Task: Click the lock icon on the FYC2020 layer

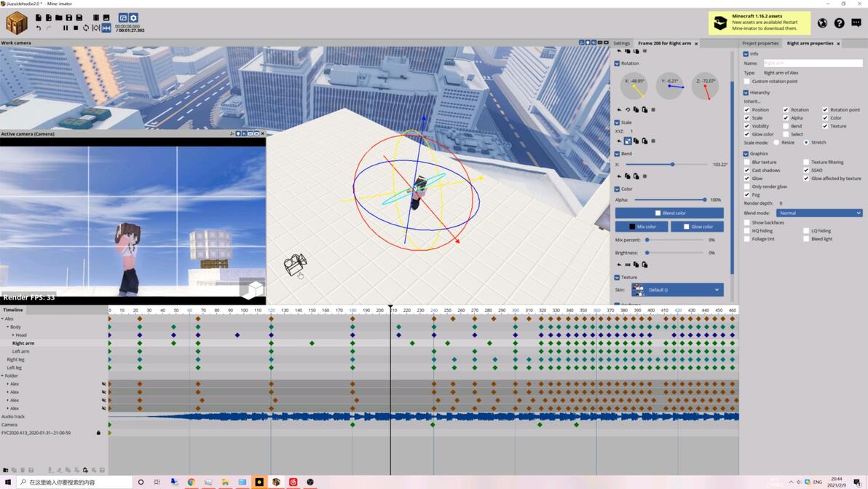Action: pos(98,433)
